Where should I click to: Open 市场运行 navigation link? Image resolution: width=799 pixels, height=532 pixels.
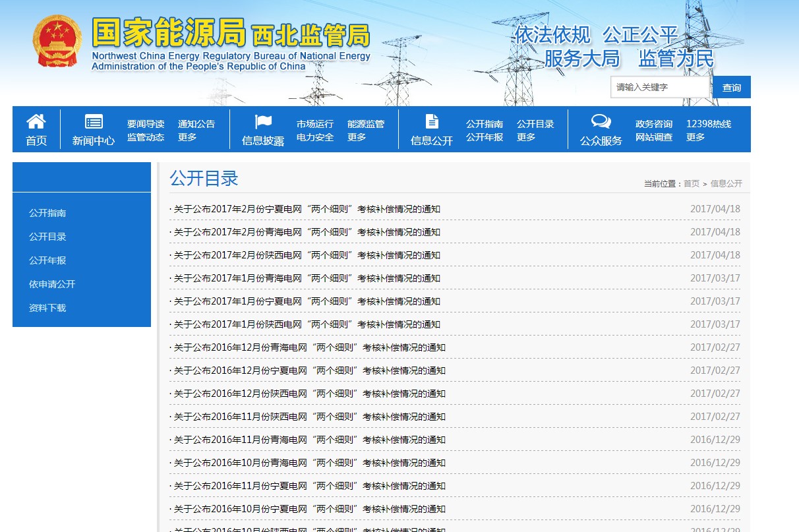pyautogui.click(x=315, y=124)
